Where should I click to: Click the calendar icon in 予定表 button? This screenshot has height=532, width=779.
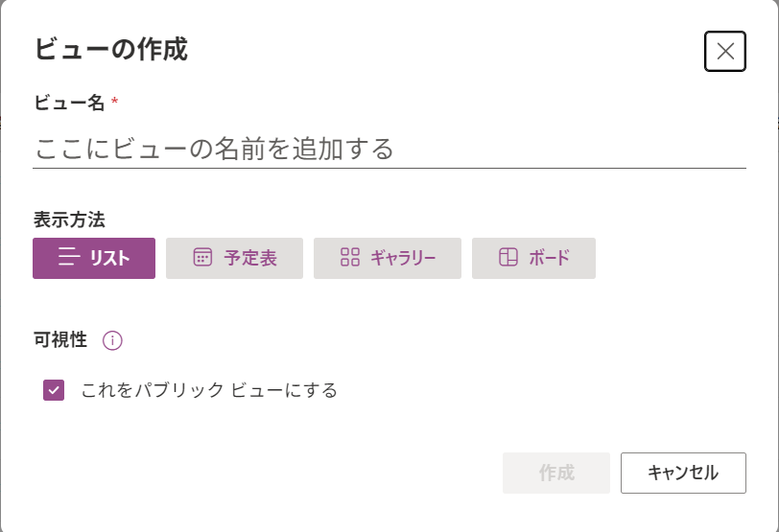click(202, 257)
